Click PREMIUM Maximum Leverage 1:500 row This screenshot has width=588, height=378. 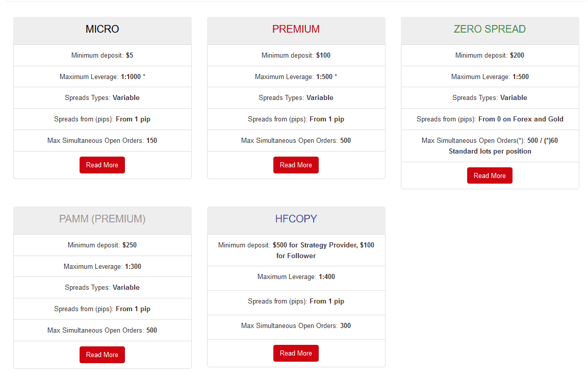tap(296, 77)
